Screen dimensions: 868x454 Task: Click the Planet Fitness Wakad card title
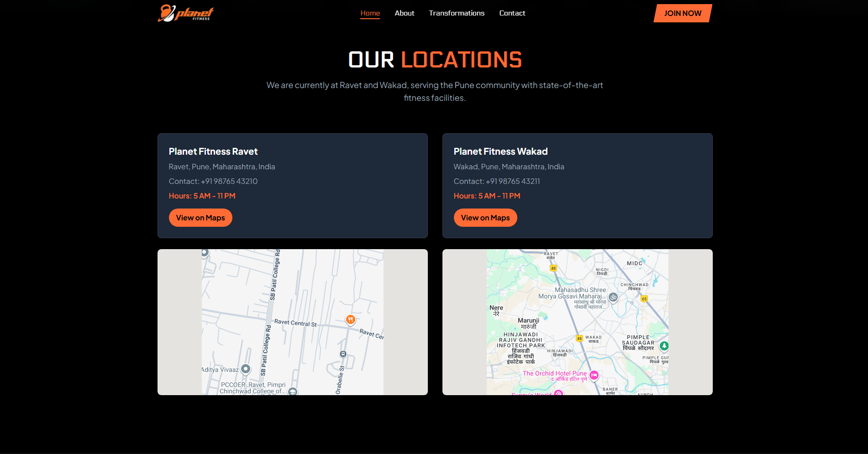[500, 151]
